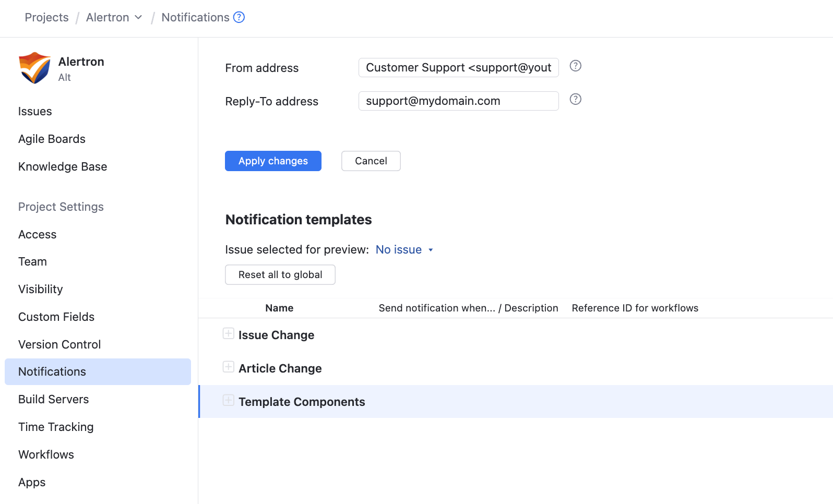The image size is (833, 504).
Task: Click help icon beside Reply-To address
Action: click(x=575, y=99)
